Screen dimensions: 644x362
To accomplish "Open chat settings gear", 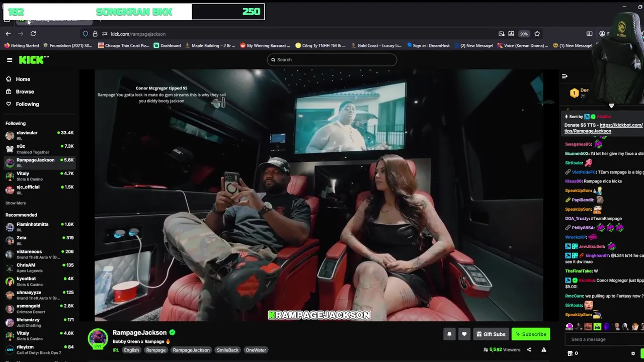I will coord(633,353).
